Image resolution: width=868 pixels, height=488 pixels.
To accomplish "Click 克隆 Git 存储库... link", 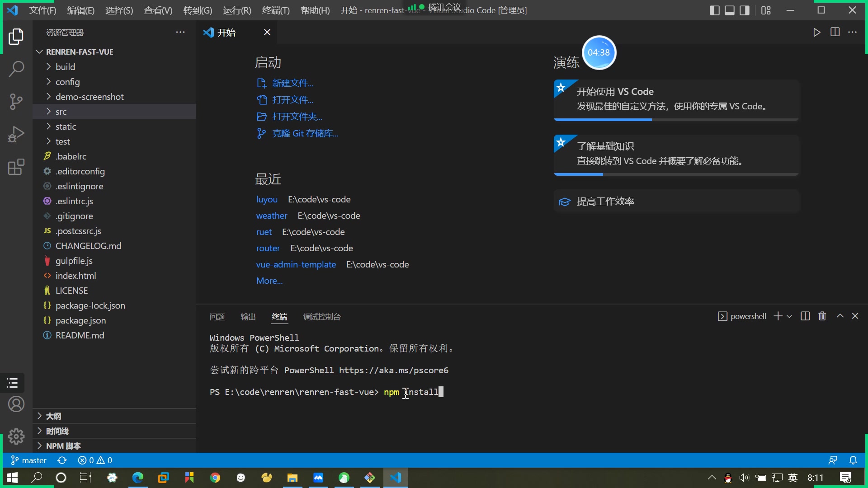I will (297, 133).
